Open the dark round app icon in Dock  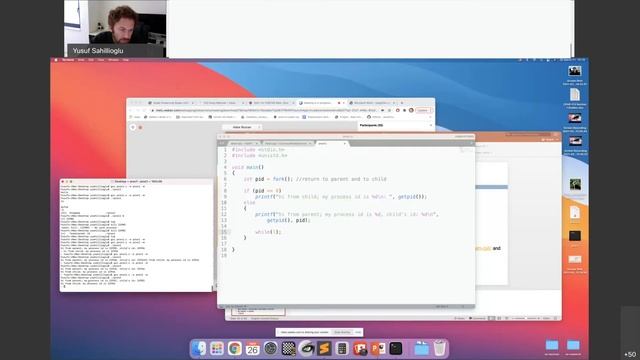[271, 349]
